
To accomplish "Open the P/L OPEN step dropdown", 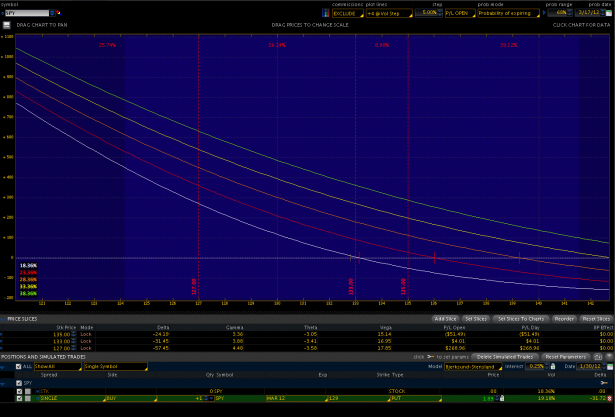I will 457,13.
